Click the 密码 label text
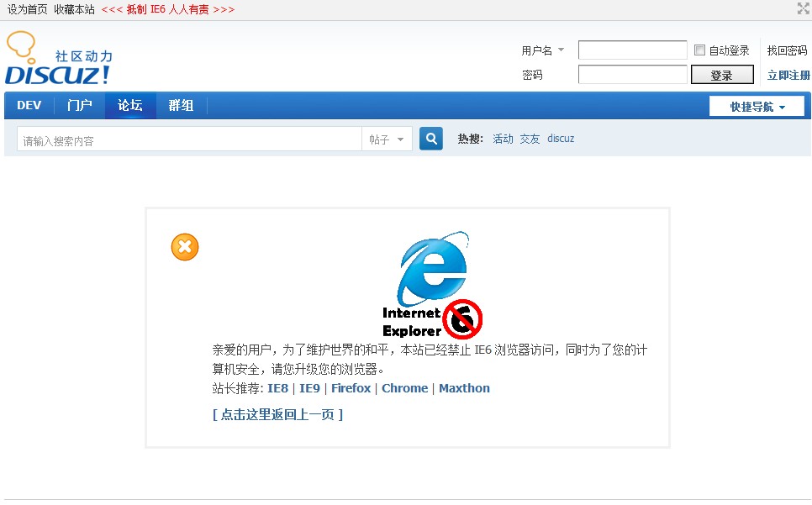The width and height of the screenshot is (812, 505). [x=532, y=75]
